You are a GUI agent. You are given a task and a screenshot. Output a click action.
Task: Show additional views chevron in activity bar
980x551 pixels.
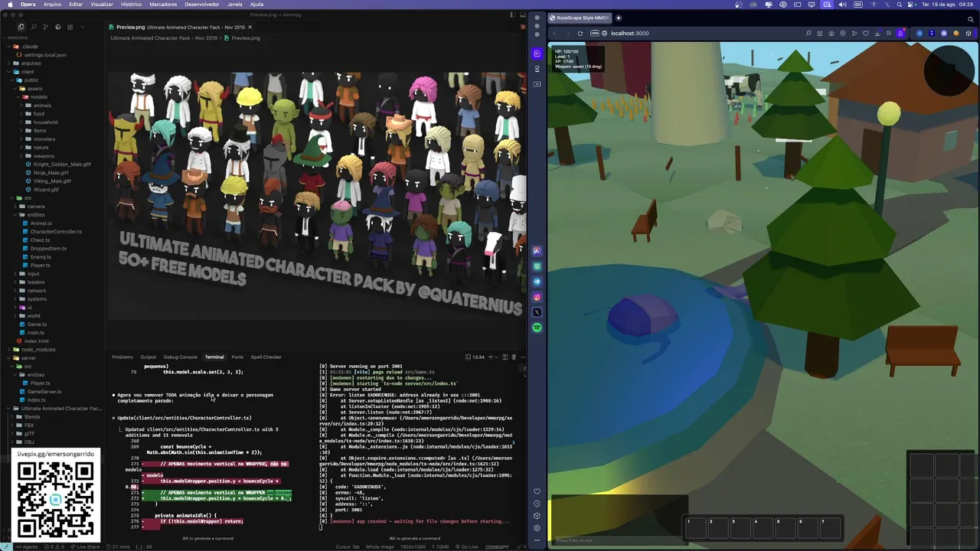click(x=83, y=27)
